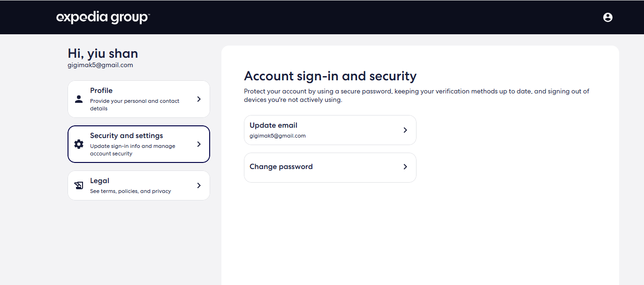Expand Profile using its chevron arrow

pyautogui.click(x=199, y=99)
